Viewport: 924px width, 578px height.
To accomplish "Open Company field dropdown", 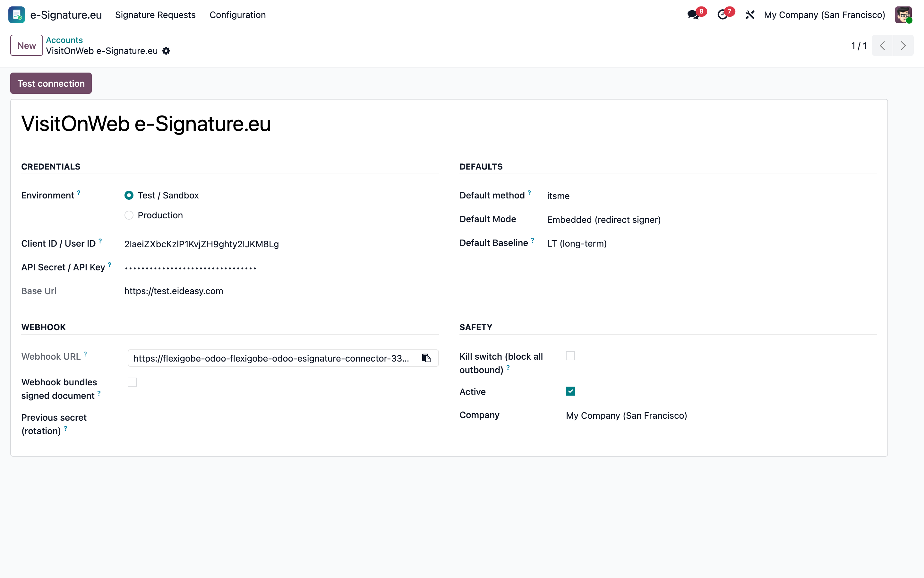I will coord(721,416).
